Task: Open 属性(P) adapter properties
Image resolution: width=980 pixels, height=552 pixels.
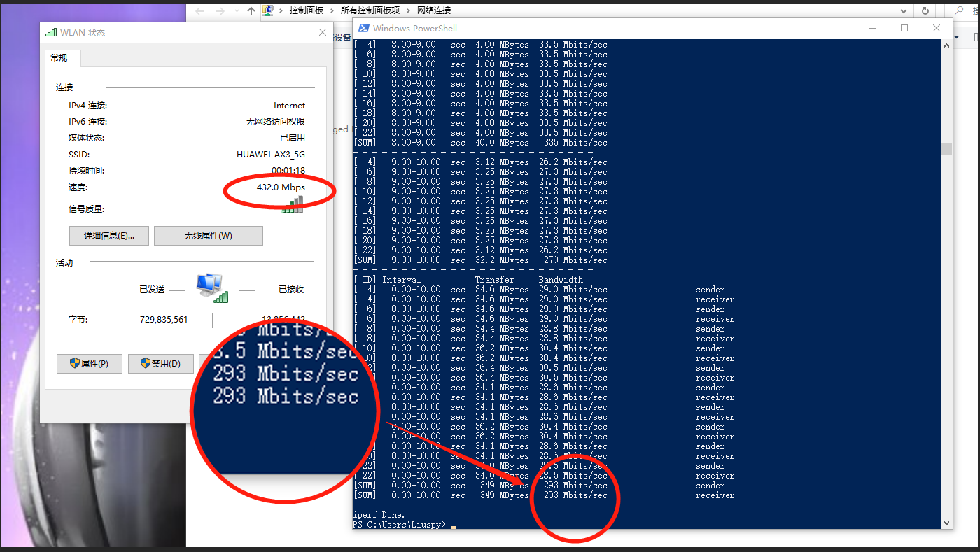Action: point(90,364)
